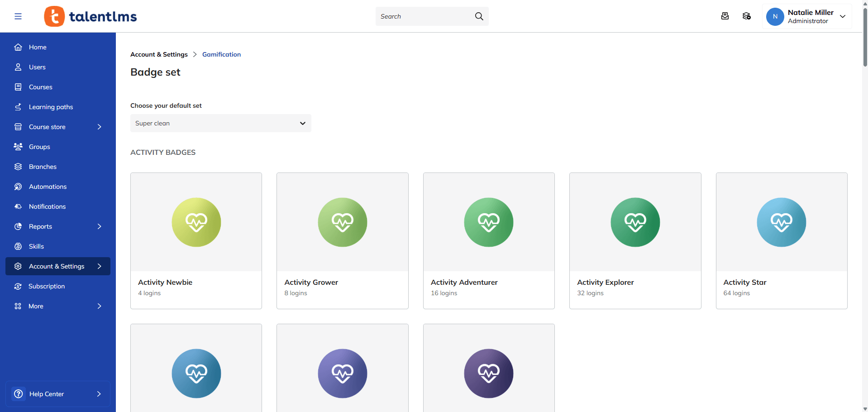The height and width of the screenshot is (412, 868).
Task: Toggle the sidebar with the hamburger menu
Action: 18,16
